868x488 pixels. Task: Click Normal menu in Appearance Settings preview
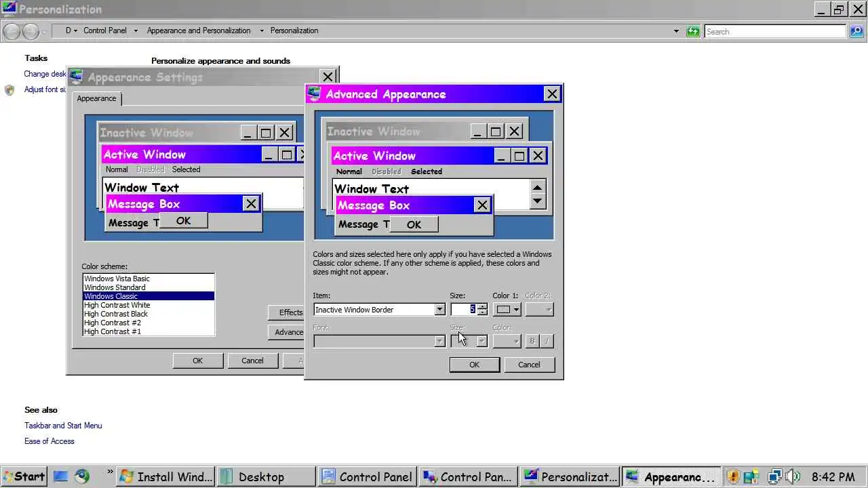(x=117, y=169)
